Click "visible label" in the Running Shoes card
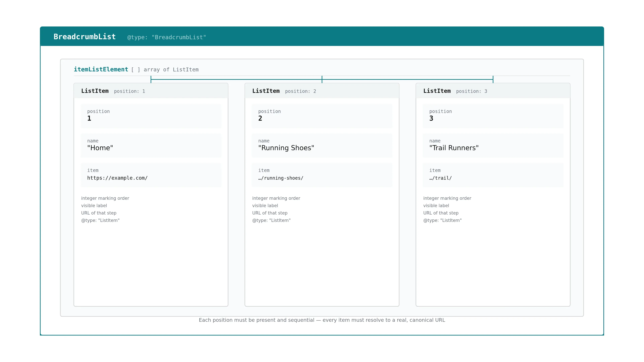 click(265, 206)
